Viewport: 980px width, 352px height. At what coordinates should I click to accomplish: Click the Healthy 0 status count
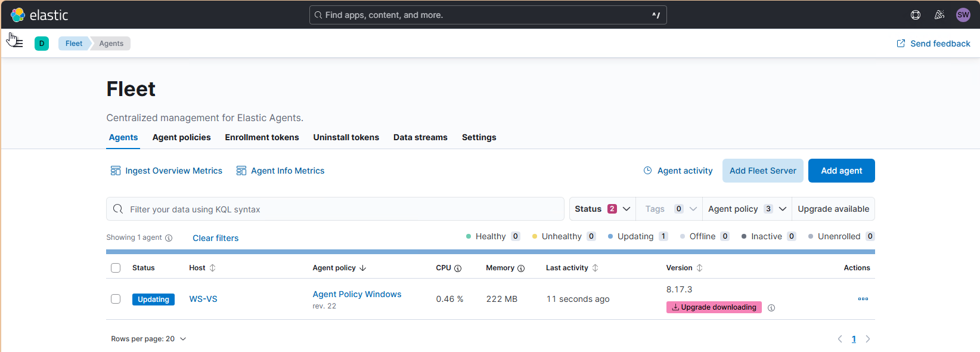point(493,236)
